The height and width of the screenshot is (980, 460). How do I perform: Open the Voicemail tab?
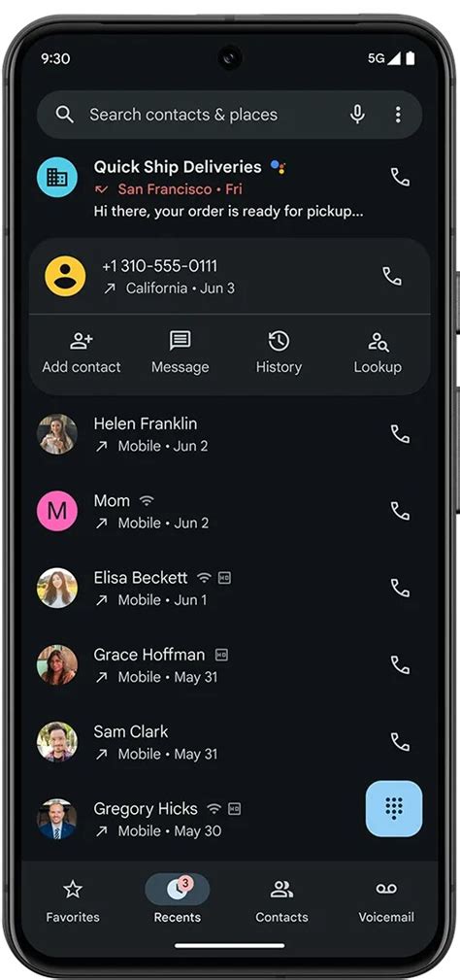pyautogui.click(x=386, y=901)
